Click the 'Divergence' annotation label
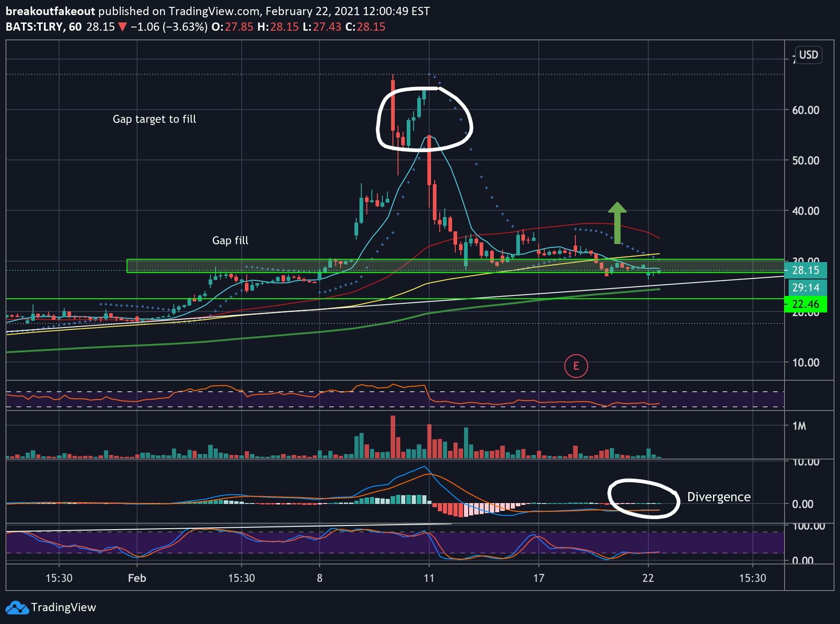Image resolution: width=840 pixels, height=624 pixels. point(718,497)
